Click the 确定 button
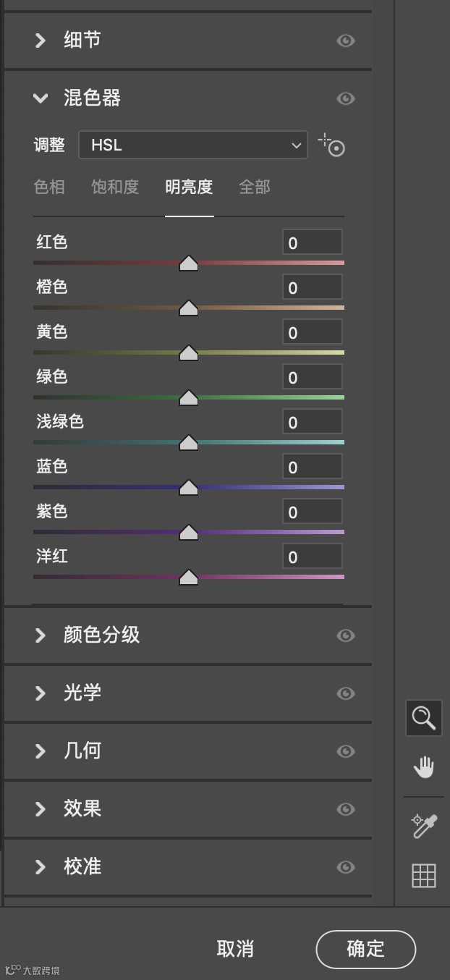This screenshot has height=980, width=450. 365,949
